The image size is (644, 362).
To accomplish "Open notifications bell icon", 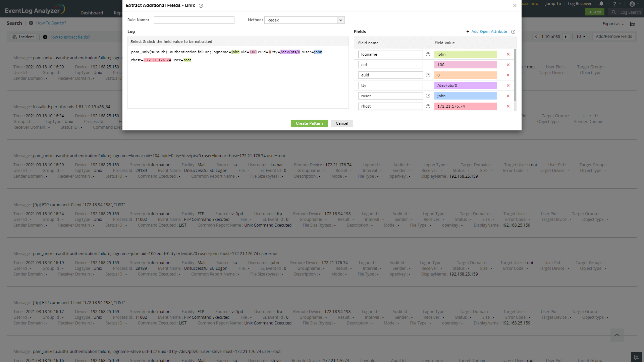I will (601, 4).
